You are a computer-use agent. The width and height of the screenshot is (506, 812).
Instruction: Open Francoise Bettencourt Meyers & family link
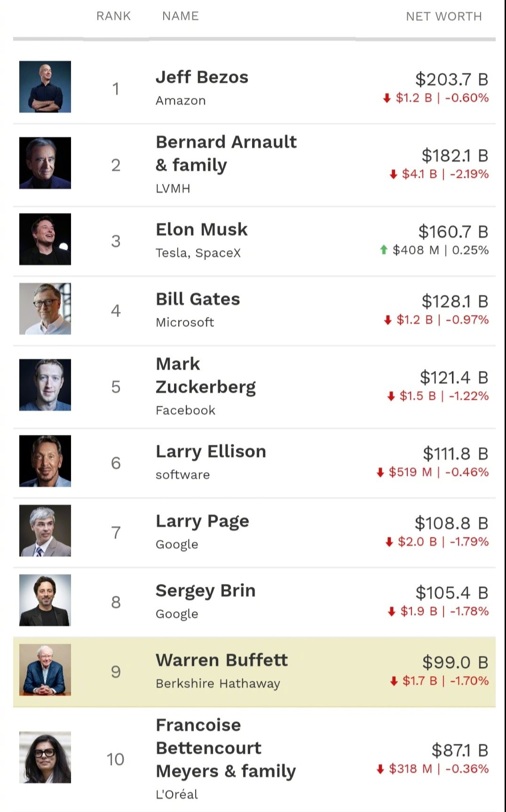tap(226, 748)
